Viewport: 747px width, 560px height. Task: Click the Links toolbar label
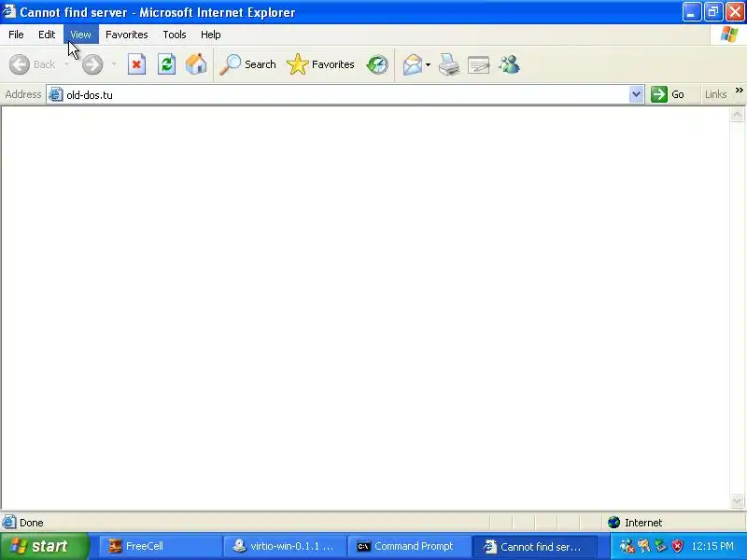715,94
